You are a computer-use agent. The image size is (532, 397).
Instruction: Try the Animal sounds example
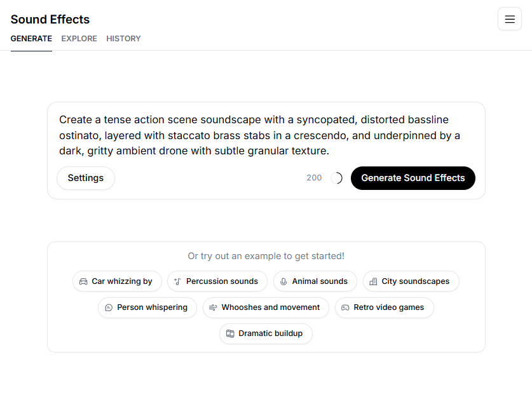click(x=319, y=281)
